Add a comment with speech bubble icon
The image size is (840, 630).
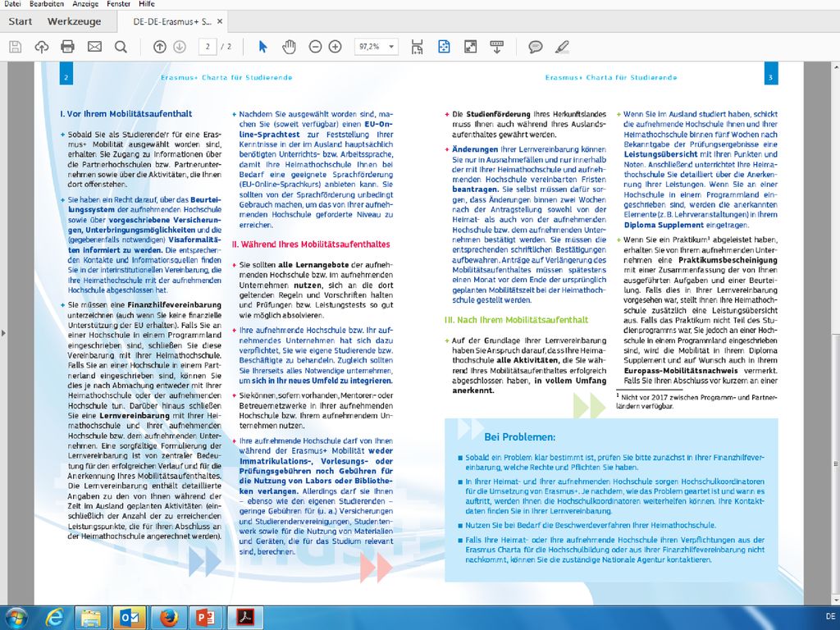pyautogui.click(x=535, y=47)
